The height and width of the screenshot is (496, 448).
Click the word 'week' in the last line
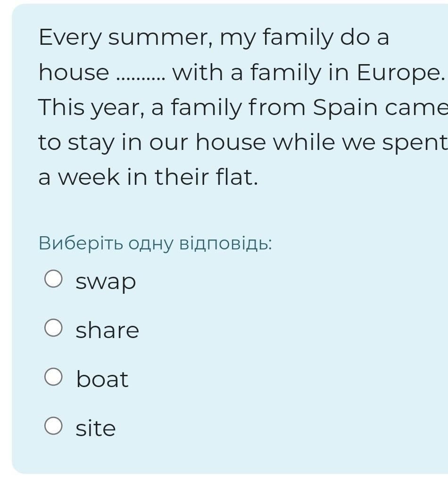(89, 177)
